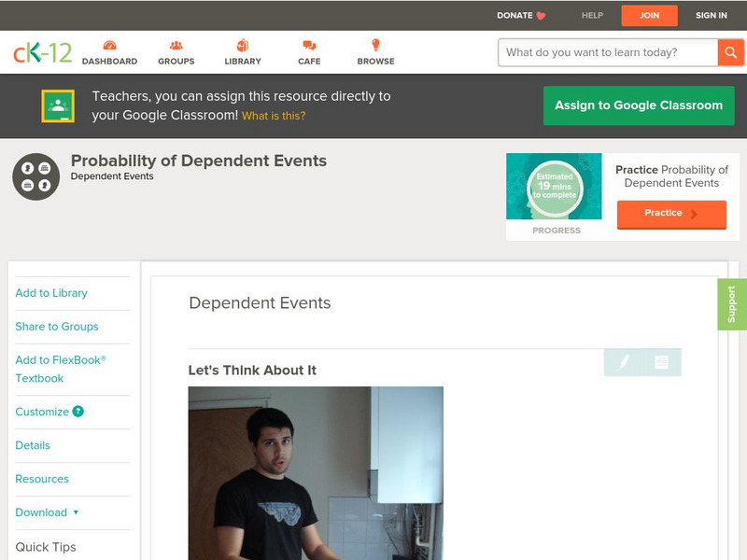The height and width of the screenshot is (560, 747).
Task: Select the highlighter pen tool
Action: click(624, 362)
